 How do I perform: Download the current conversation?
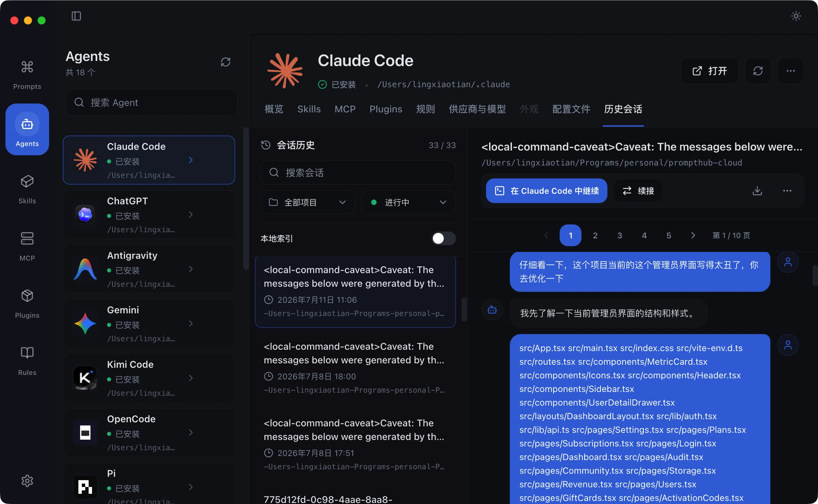(757, 191)
